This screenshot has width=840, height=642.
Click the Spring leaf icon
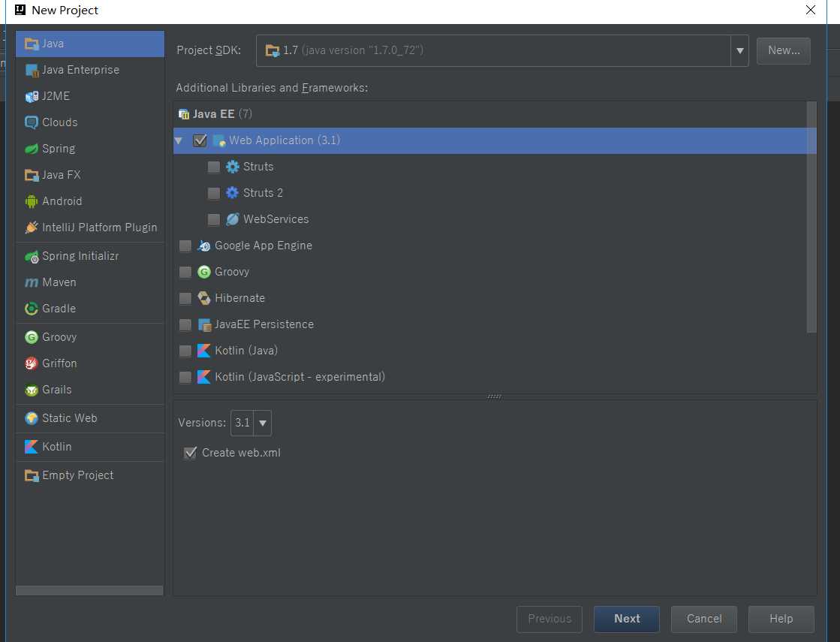[32, 149]
